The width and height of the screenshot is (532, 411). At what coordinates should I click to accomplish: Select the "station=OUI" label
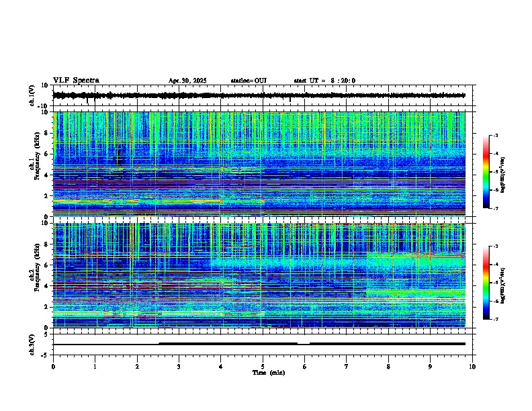tap(249, 81)
